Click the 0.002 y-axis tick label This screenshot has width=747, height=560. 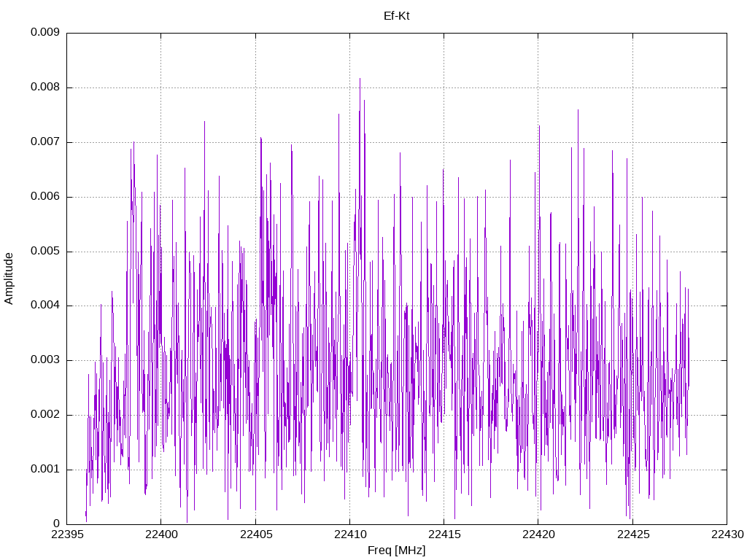point(45,415)
